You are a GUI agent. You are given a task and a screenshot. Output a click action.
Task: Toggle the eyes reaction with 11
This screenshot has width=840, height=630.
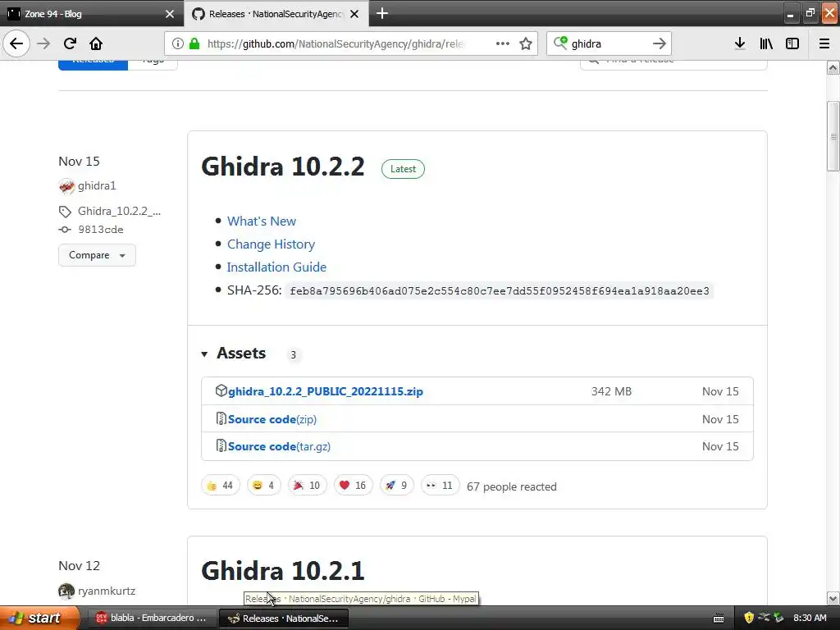[440, 486]
